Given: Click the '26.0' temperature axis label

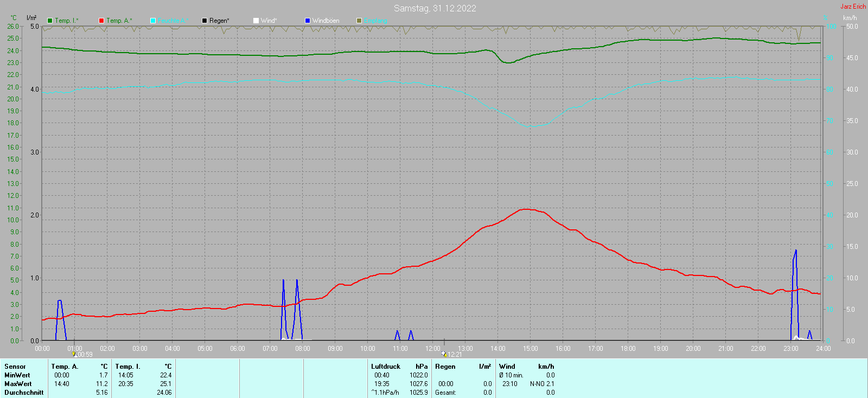Looking at the screenshot, I should (x=13, y=27).
